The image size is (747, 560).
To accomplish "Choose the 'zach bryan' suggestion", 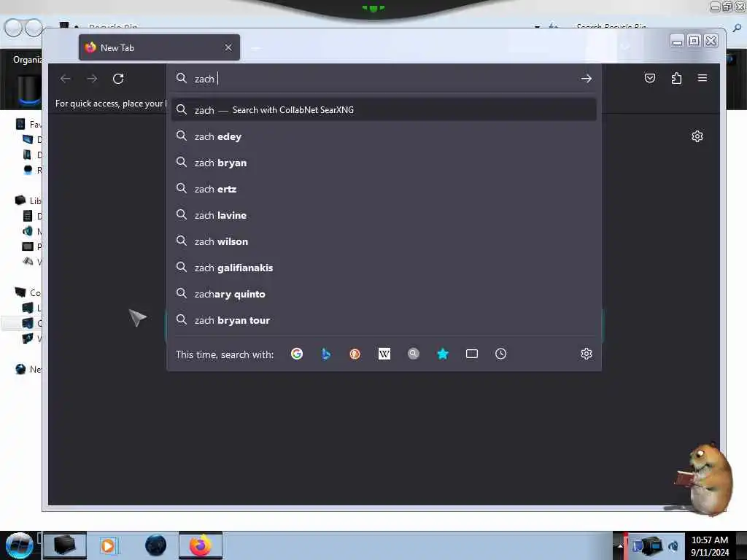I will click(x=384, y=163).
